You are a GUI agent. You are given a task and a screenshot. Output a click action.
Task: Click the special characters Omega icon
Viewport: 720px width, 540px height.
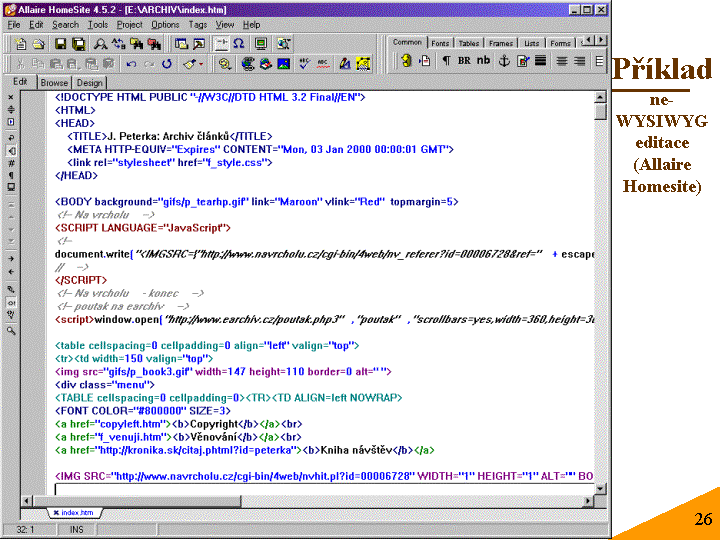238,44
